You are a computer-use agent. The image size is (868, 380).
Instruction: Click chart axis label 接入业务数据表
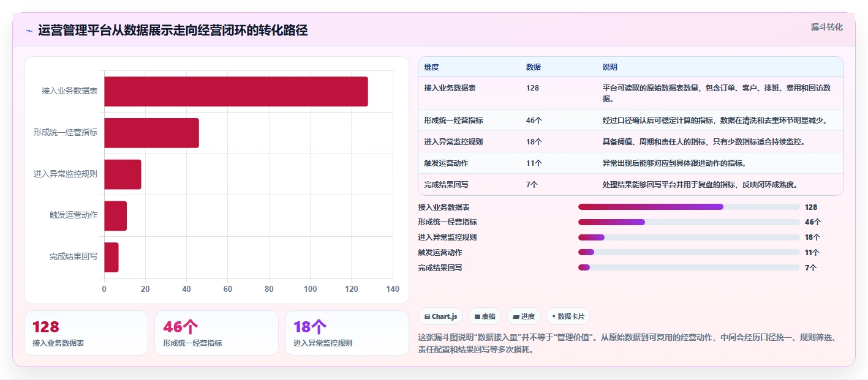69,91
